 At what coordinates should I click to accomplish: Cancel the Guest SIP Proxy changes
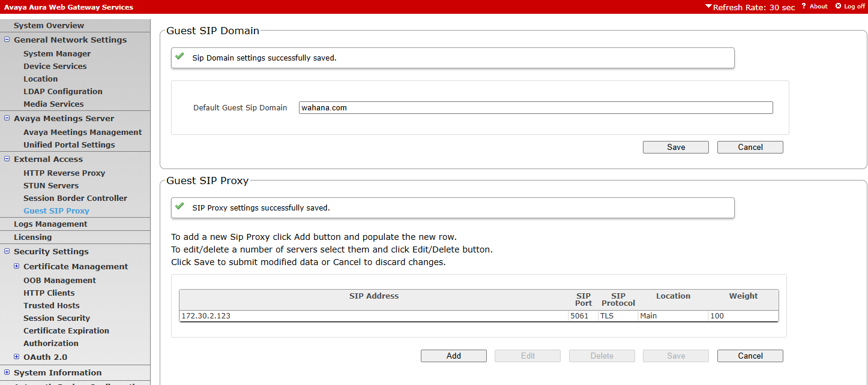tap(750, 356)
